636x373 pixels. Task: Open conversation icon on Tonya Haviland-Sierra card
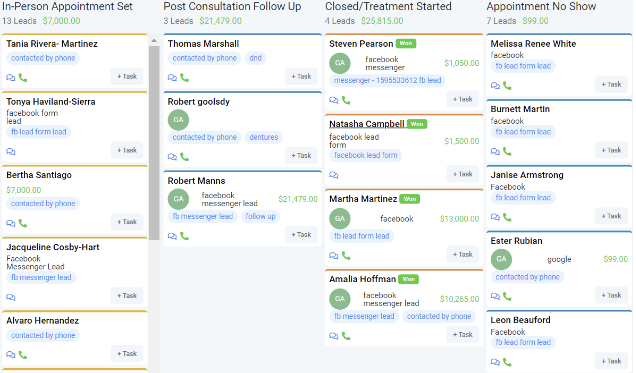click(x=11, y=151)
